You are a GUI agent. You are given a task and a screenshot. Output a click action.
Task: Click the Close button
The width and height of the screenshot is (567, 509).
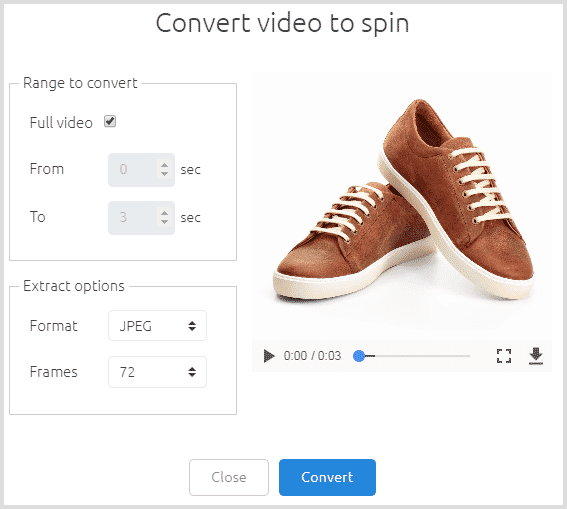(229, 477)
